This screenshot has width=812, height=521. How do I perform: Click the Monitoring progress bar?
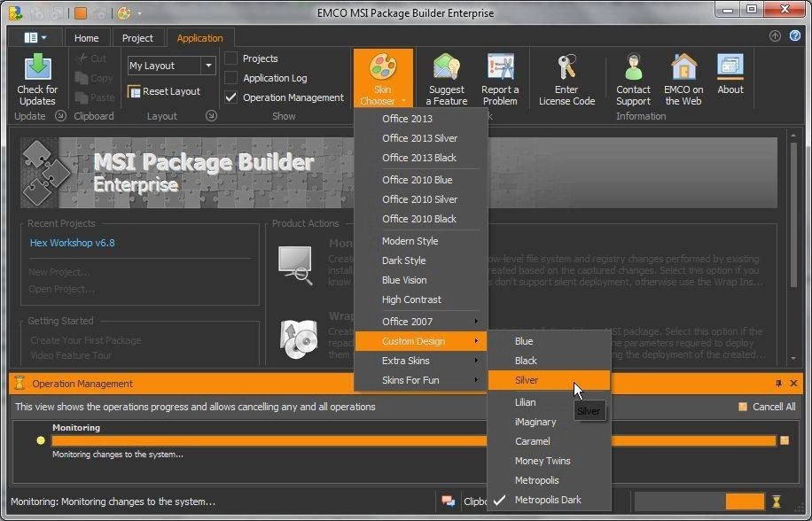414,440
